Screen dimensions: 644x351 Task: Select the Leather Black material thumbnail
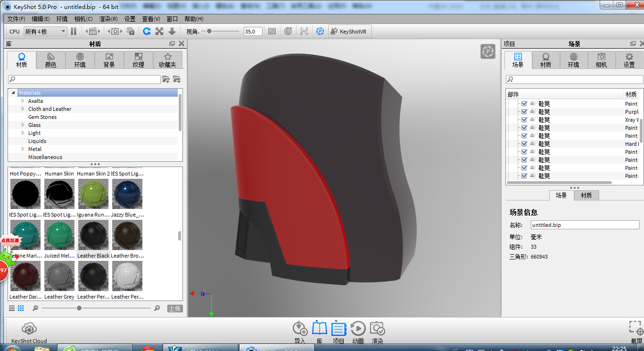click(x=93, y=235)
